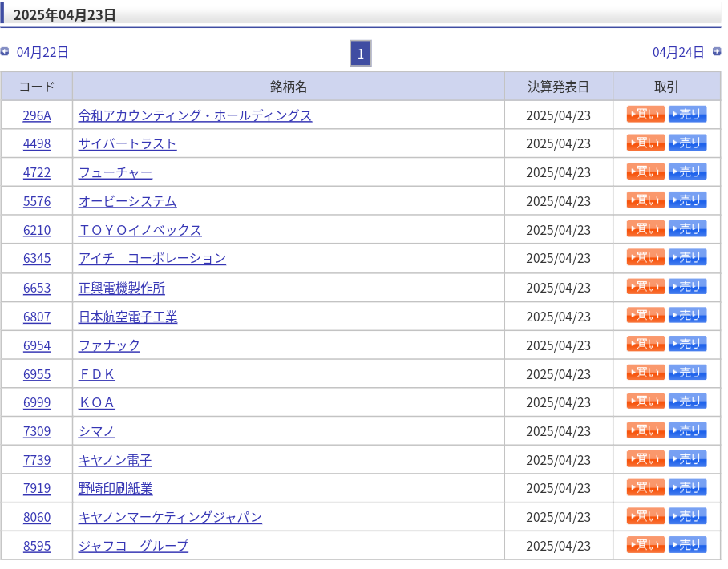Open stock code 7309 link
Image resolution: width=728 pixels, height=569 pixels.
click(x=37, y=432)
